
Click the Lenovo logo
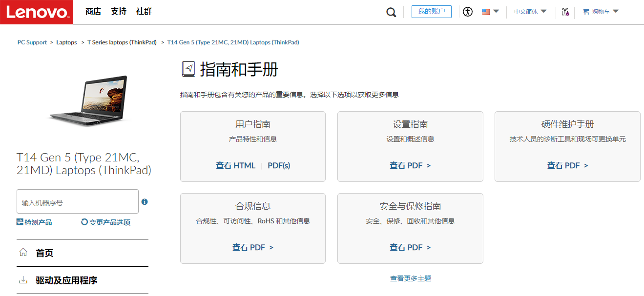(x=37, y=12)
